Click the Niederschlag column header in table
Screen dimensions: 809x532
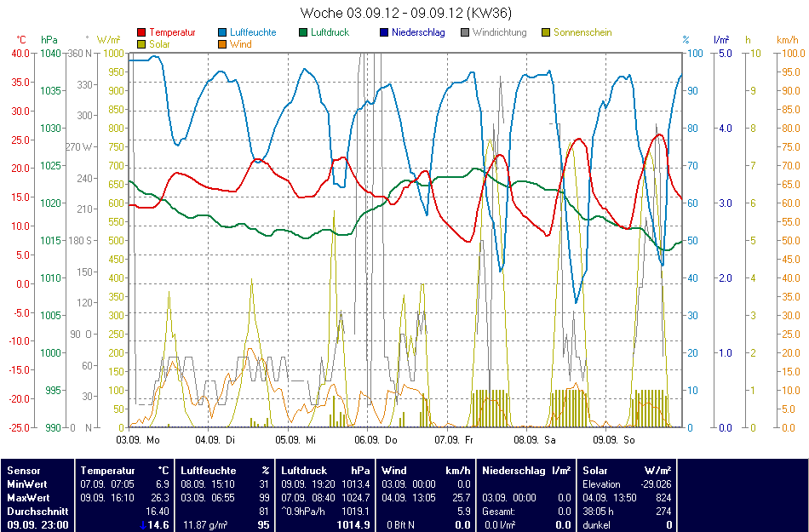coord(514,471)
